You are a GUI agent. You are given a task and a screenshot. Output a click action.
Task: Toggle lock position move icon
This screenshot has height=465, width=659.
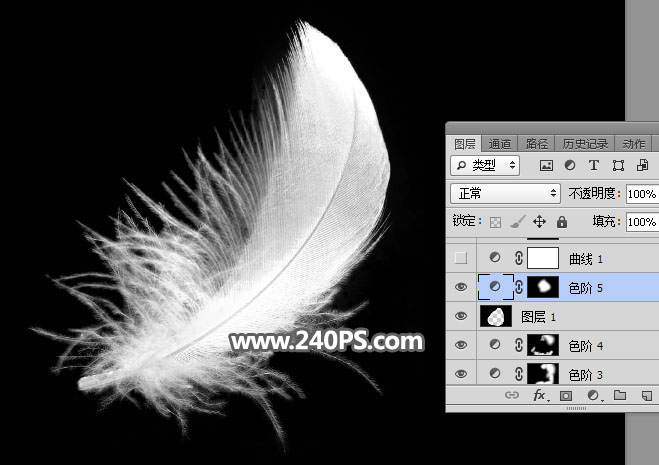539,222
